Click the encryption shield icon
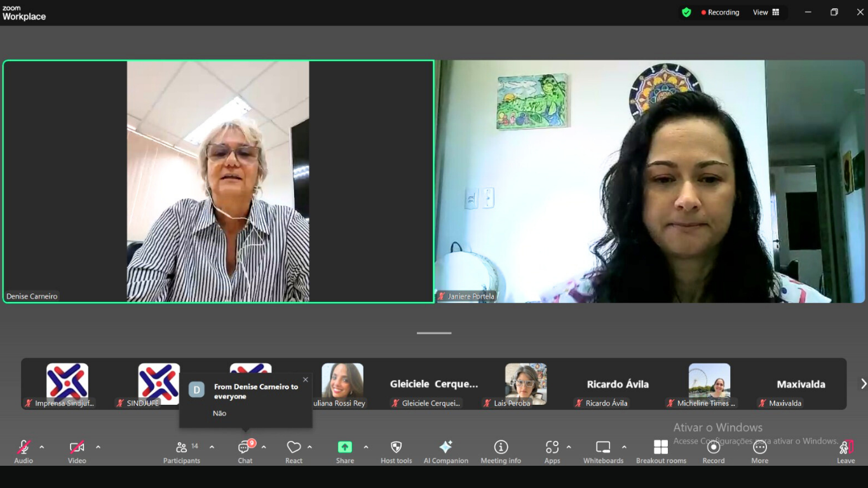Image resolution: width=868 pixels, height=488 pixels. point(686,12)
